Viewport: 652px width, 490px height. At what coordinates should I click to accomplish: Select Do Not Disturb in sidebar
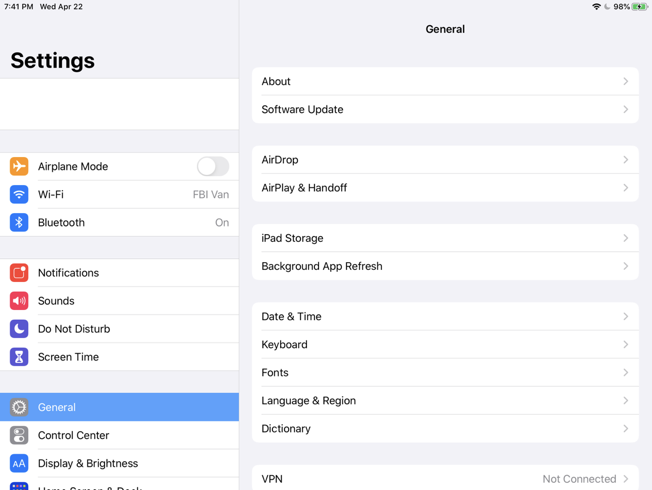coord(119,329)
